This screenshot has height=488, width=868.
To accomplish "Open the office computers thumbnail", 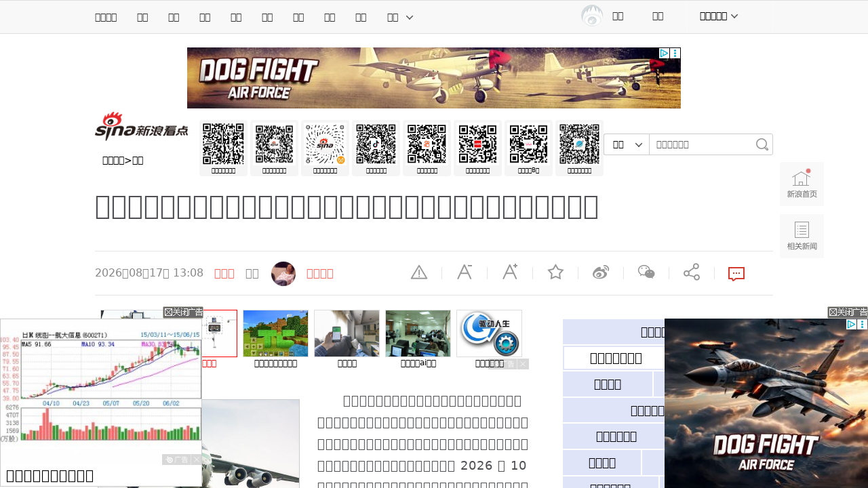I will pos(418,333).
